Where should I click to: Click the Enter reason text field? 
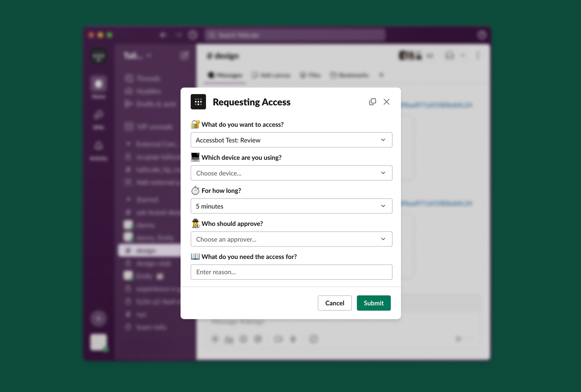pos(291,272)
